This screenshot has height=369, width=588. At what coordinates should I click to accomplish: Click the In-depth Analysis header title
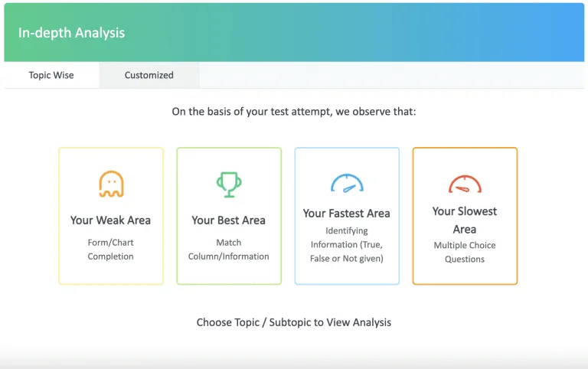(x=71, y=33)
